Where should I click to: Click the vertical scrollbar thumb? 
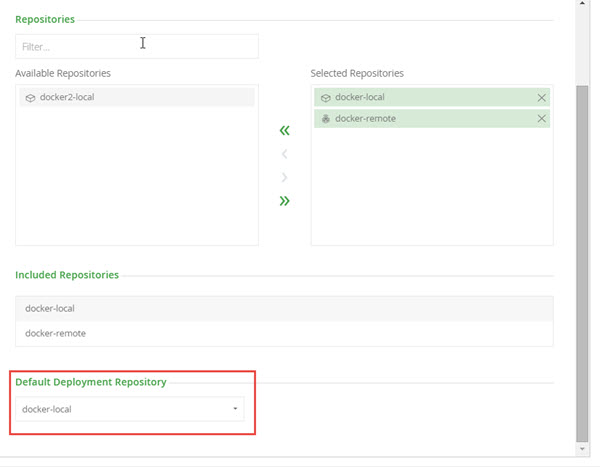pos(583,260)
